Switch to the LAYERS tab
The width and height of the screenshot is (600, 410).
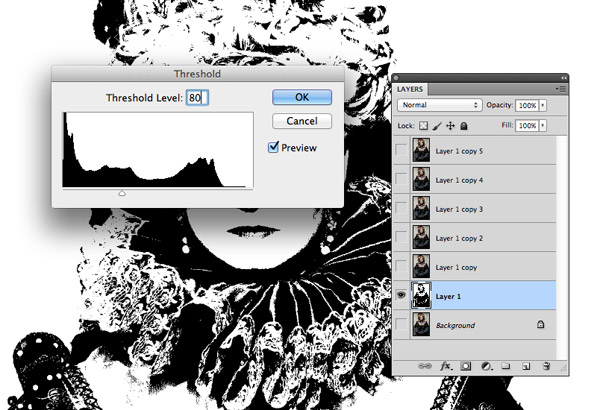click(410, 89)
